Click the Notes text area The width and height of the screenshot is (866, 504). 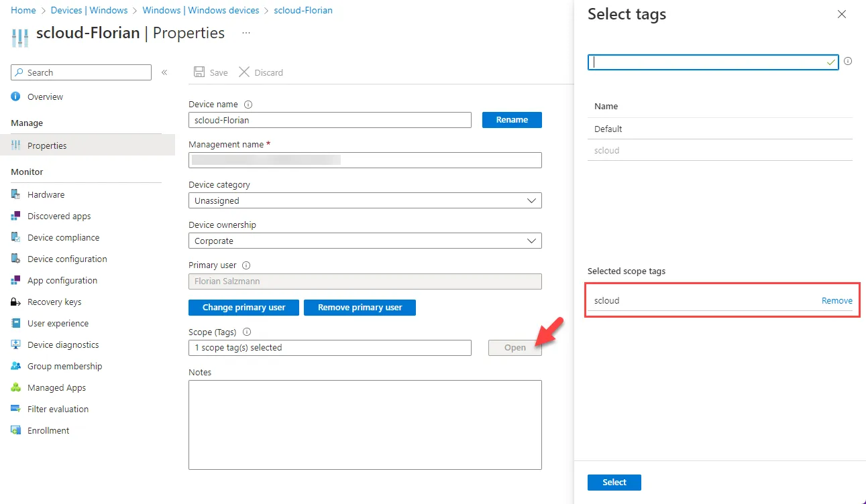(x=365, y=425)
